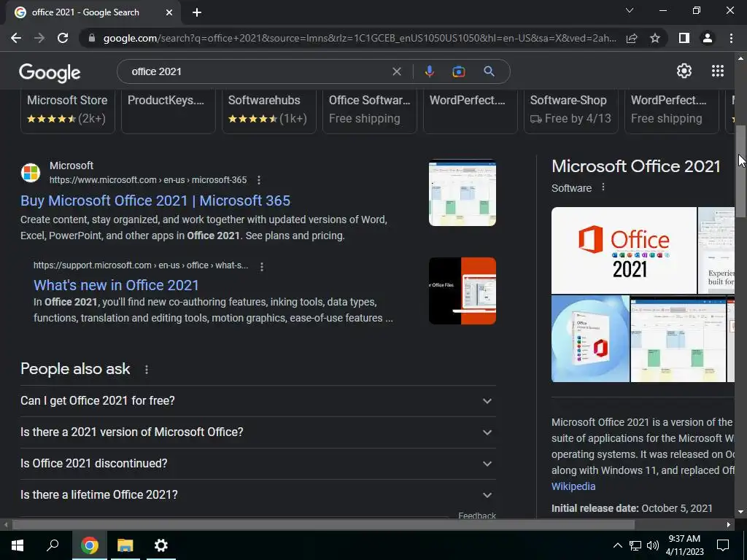Open the network status tray icon
The image size is (747, 560).
[635, 545]
